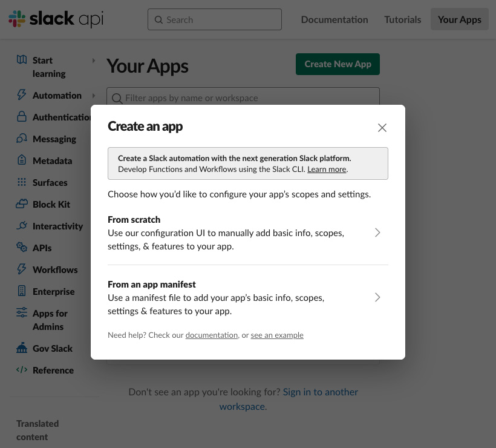The height and width of the screenshot is (448, 496).
Task: Click the APIs gears icon
Action: [22, 247]
